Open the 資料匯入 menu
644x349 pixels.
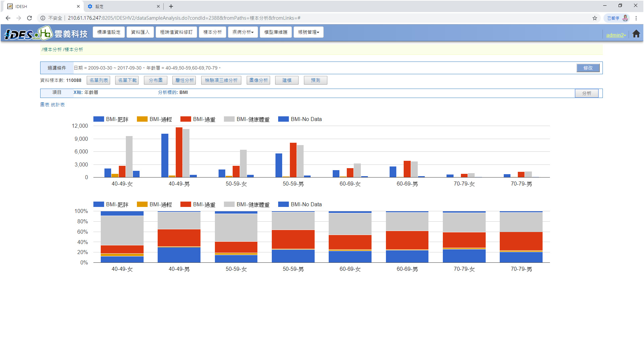pyautogui.click(x=140, y=32)
